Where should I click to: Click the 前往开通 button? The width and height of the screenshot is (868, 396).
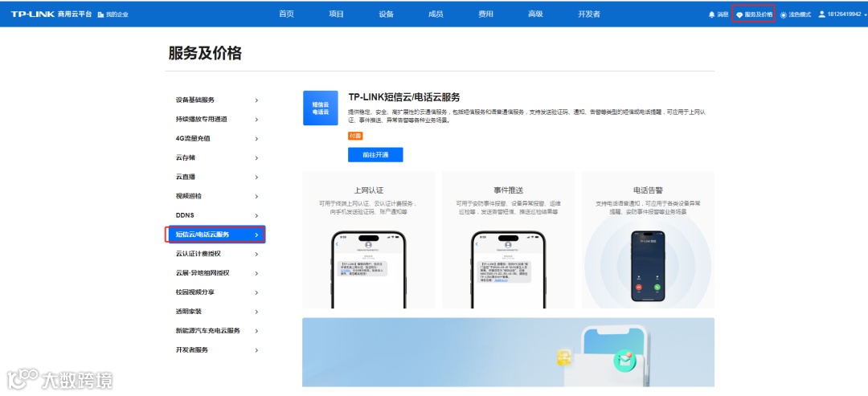coord(375,155)
